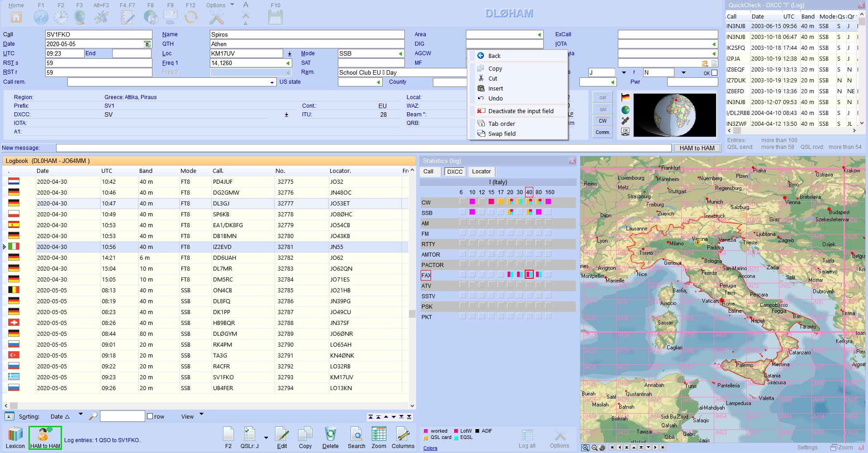The height and width of the screenshot is (453, 868).
Task: Toggle CW 40m checkbox in Statistics
Action: [529, 201]
